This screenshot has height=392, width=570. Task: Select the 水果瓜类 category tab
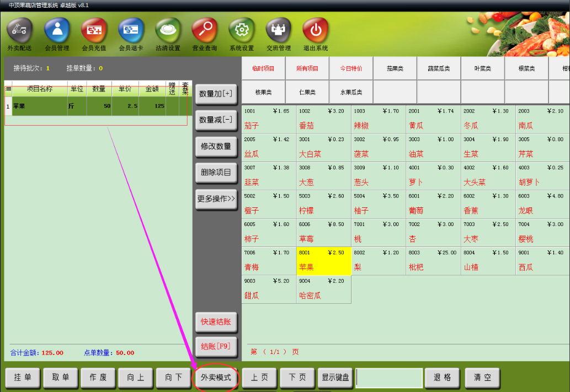pos(351,92)
